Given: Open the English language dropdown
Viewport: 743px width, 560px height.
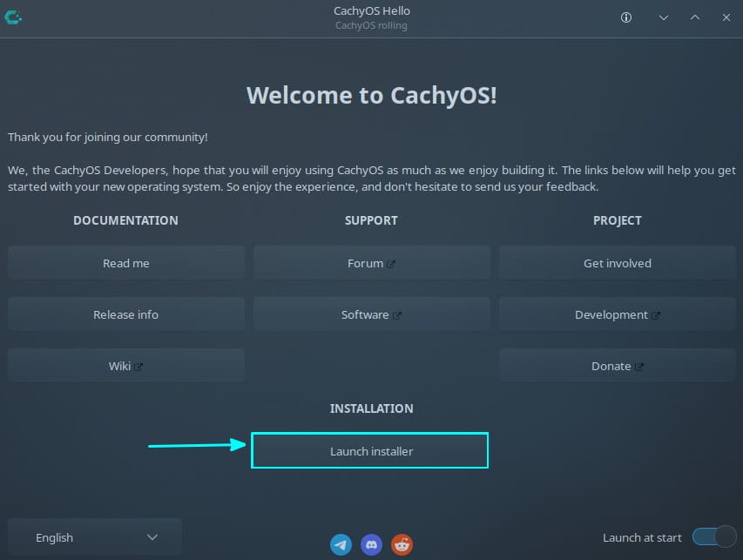Looking at the screenshot, I should click(95, 537).
